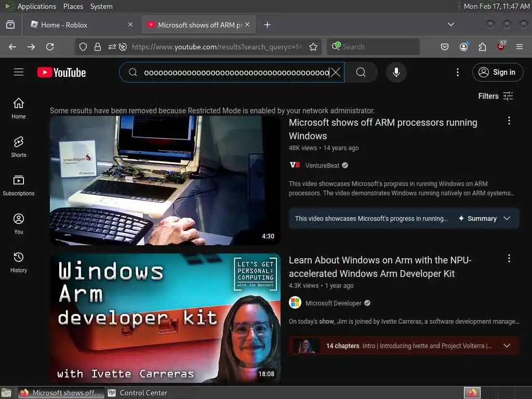
Task: Close the Home - Roblox tab
Action: point(130,24)
